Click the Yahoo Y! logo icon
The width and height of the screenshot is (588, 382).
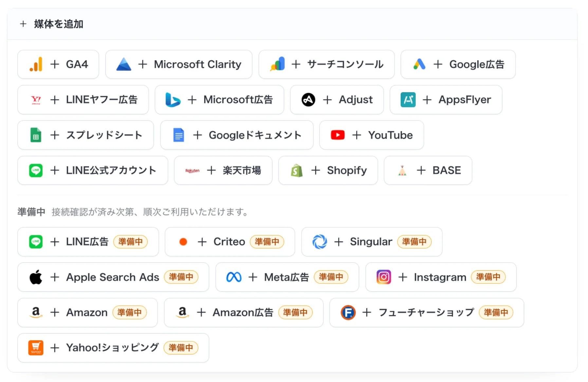pos(36,100)
